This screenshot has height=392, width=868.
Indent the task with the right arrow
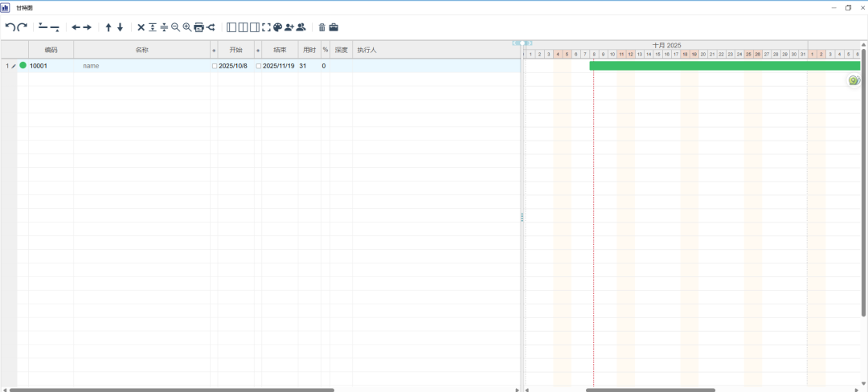point(87,27)
